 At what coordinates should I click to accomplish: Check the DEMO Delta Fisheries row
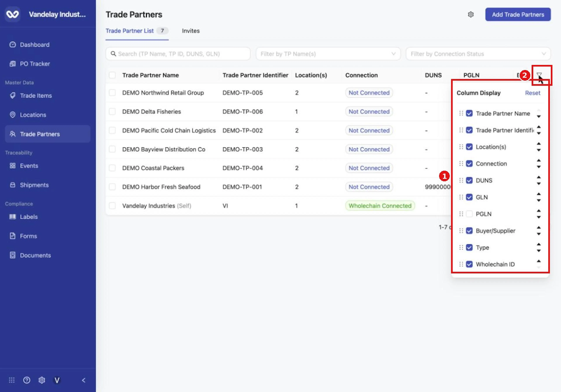[x=112, y=111]
